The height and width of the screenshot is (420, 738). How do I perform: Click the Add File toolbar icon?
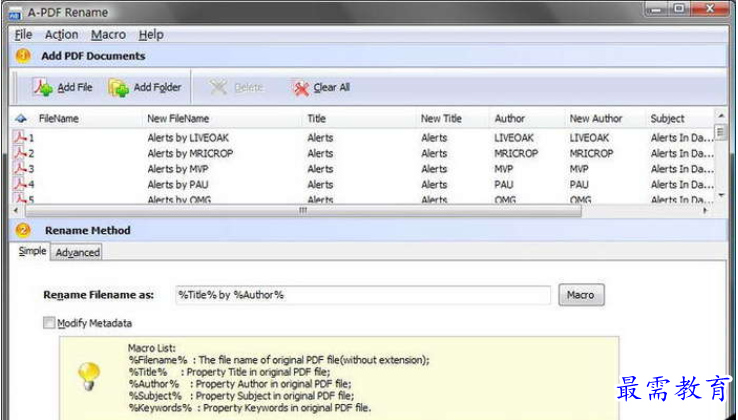click(x=43, y=87)
